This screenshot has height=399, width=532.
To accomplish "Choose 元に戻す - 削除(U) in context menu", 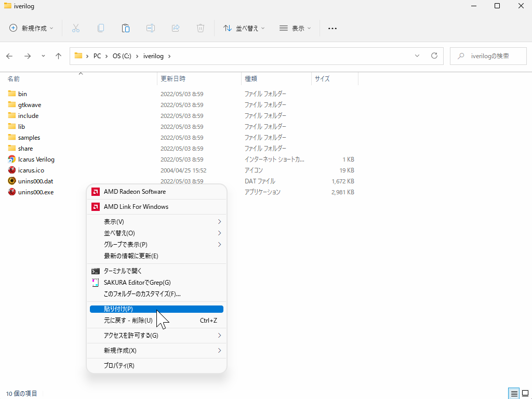I will [x=156, y=320].
